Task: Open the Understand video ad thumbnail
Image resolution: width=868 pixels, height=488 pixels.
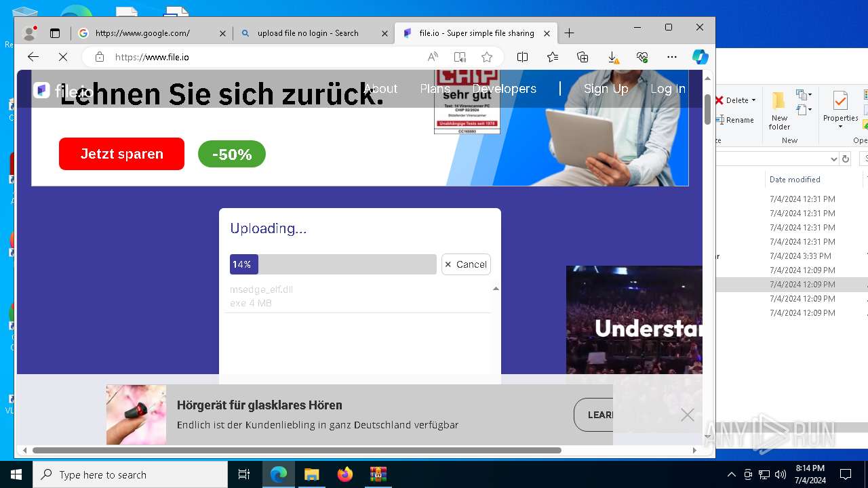Action: [634, 320]
